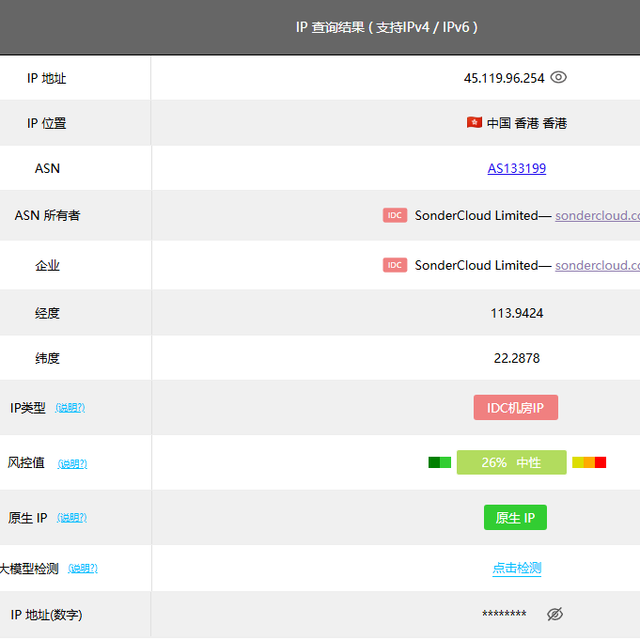Click 说明 link beside 风控值
The image size is (640, 640).
click(72, 464)
